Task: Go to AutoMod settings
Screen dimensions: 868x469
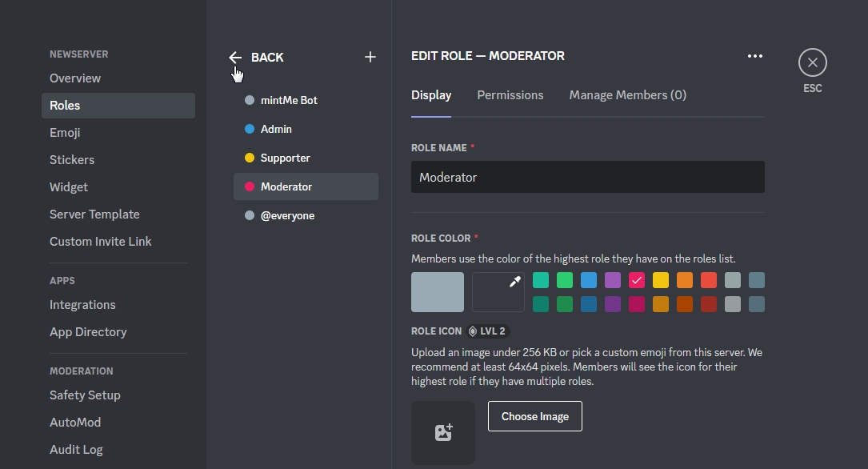Action: pos(75,423)
